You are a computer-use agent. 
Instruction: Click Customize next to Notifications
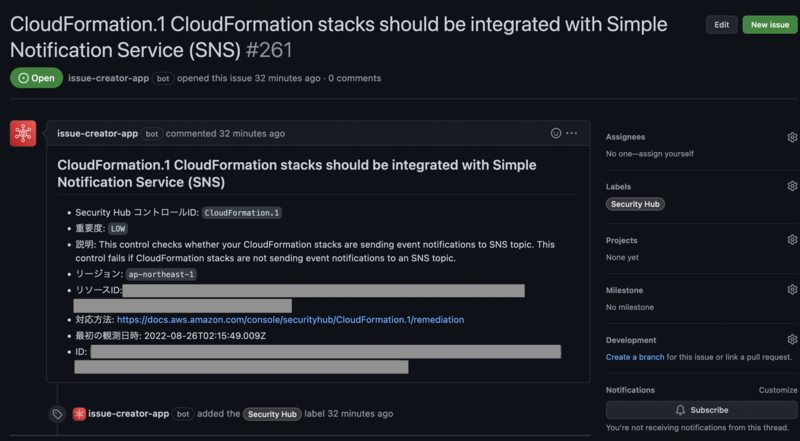coord(778,390)
